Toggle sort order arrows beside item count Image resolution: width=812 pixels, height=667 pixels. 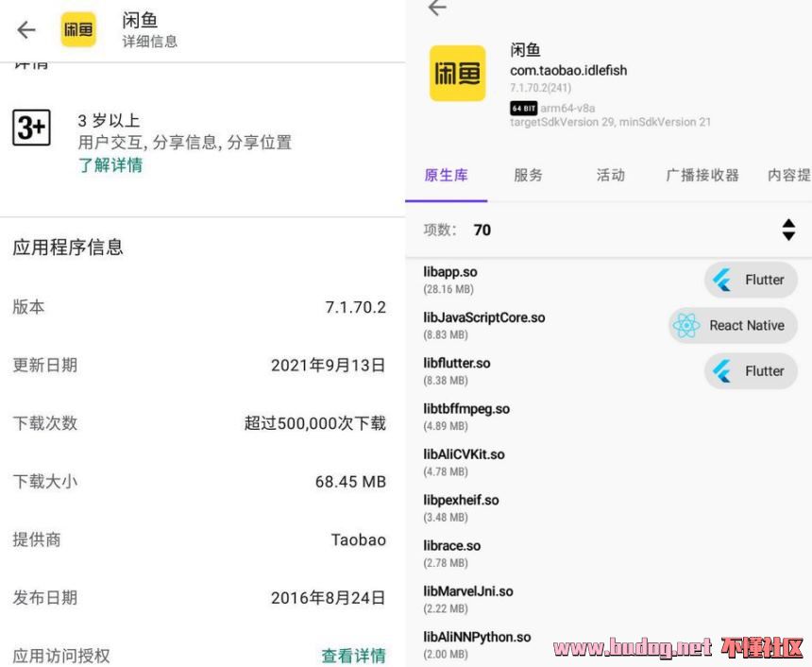click(x=788, y=230)
